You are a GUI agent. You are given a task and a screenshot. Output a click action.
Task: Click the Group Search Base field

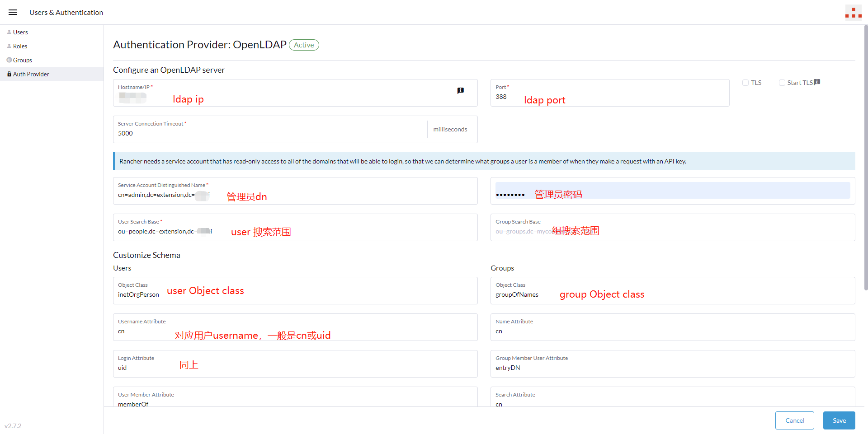click(673, 228)
